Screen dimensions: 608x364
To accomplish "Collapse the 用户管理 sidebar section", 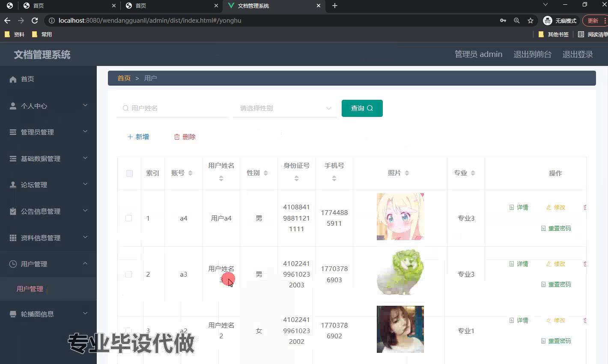I will (48, 264).
